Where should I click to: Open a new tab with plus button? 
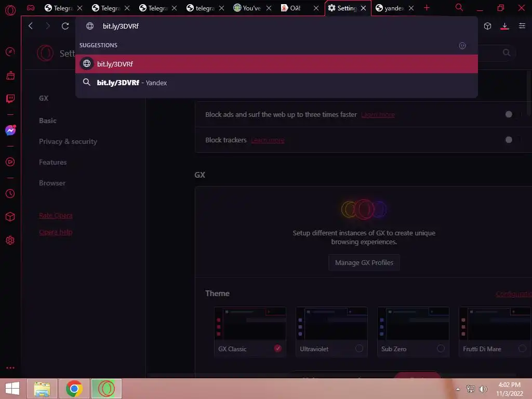coord(427,8)
